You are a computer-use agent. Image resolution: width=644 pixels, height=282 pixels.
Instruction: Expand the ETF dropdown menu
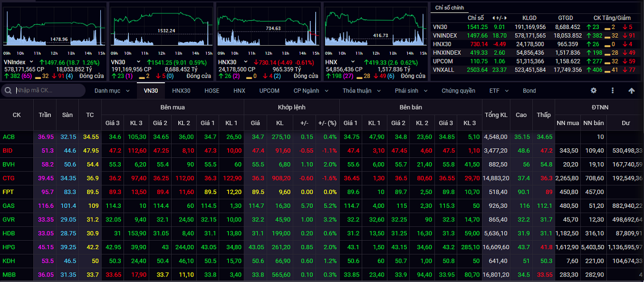[x=499, y=91]
